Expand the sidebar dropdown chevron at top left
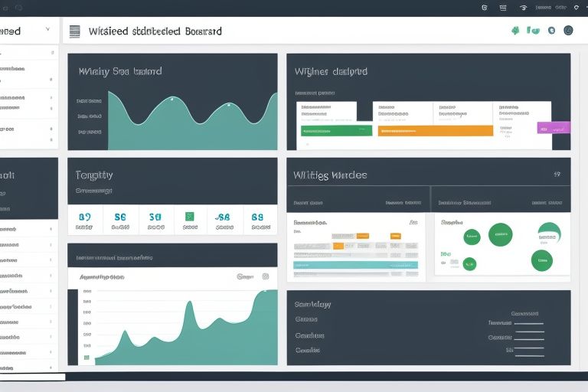The width and height of the screenshot is (588, 392). 47,31
